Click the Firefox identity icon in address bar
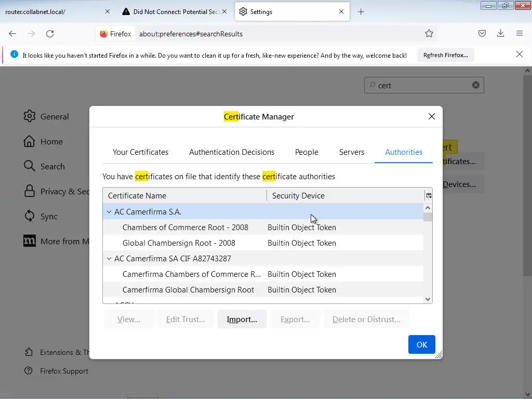Viewport: 532px width, 399px height. [104, 34]
